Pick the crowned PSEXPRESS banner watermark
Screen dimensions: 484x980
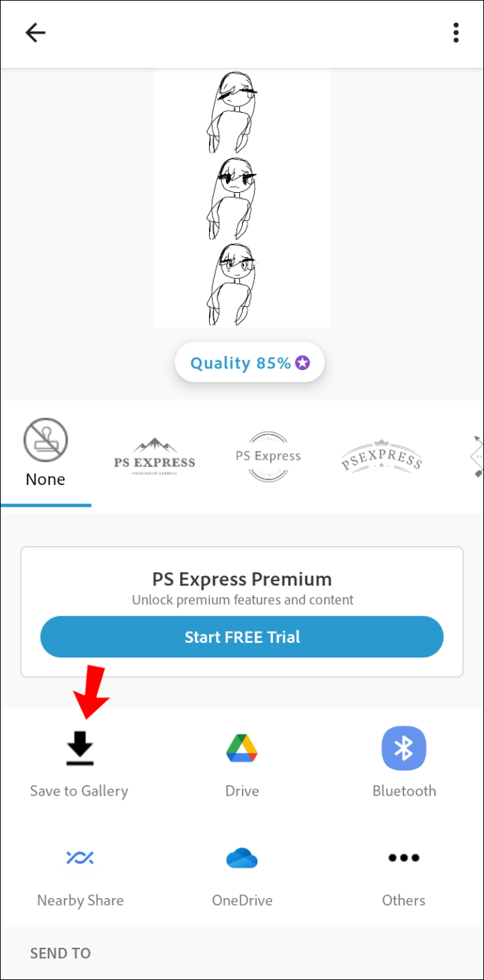[x=382, y=456]
